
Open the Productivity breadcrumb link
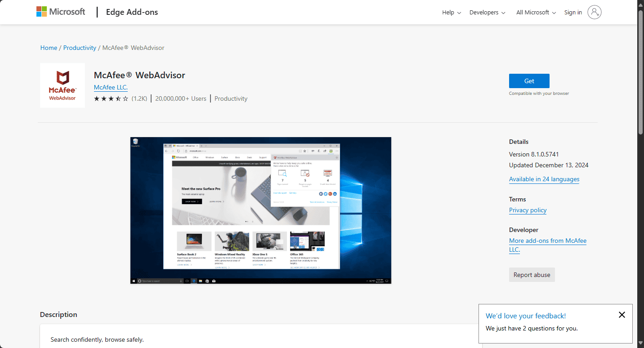point(80,48)
